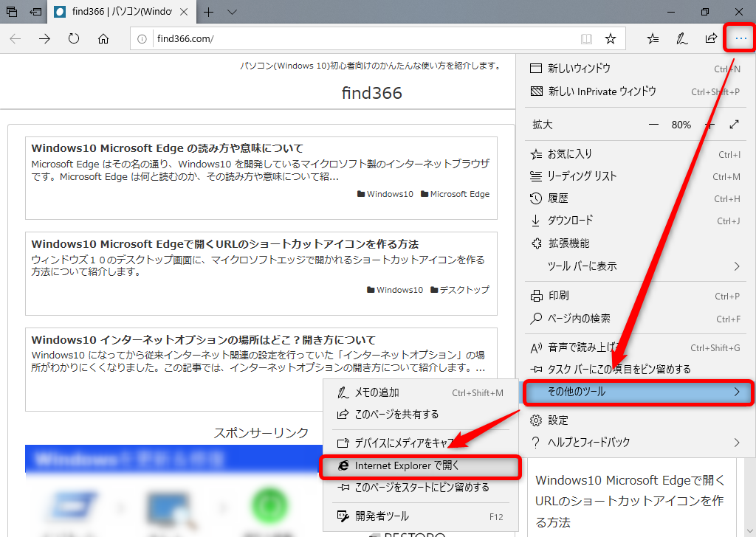
Task: Open the site information icon in address bar
Action: [x=142, y=39]
